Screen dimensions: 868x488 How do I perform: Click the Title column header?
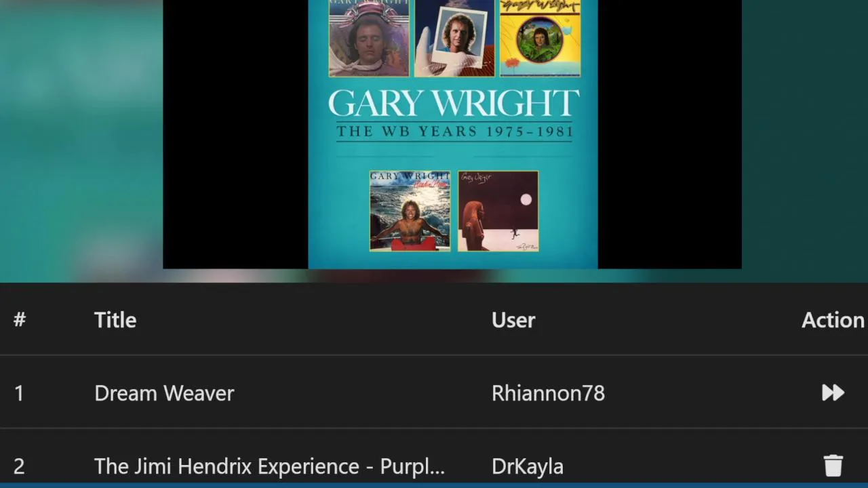[x=115, y=320]
